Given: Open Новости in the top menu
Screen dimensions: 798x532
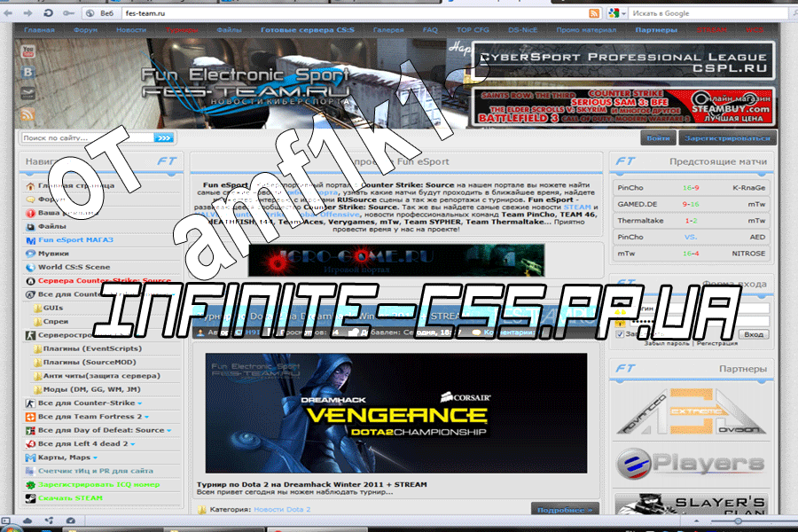Looking at the screenshot, I should [x=131, y=30].
